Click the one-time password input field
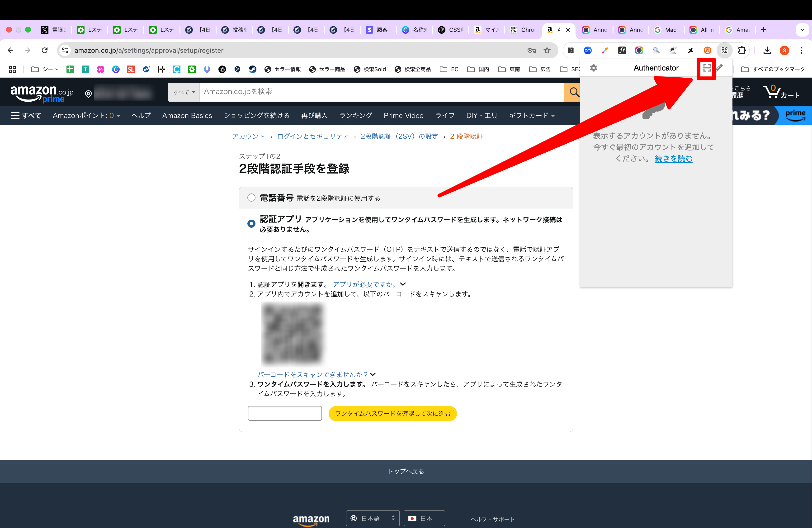This screenshot has width=812, height=528. 285,413
